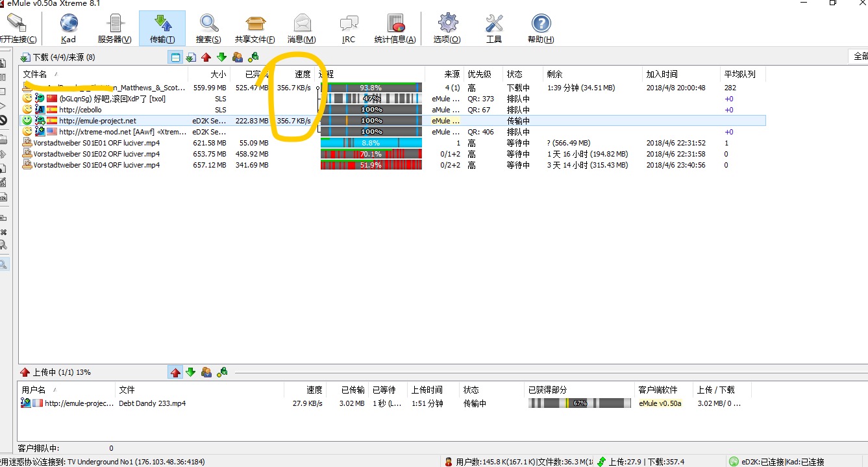
Task: Sort uploads by 用户名 column
Action: (x=68, y=390)
